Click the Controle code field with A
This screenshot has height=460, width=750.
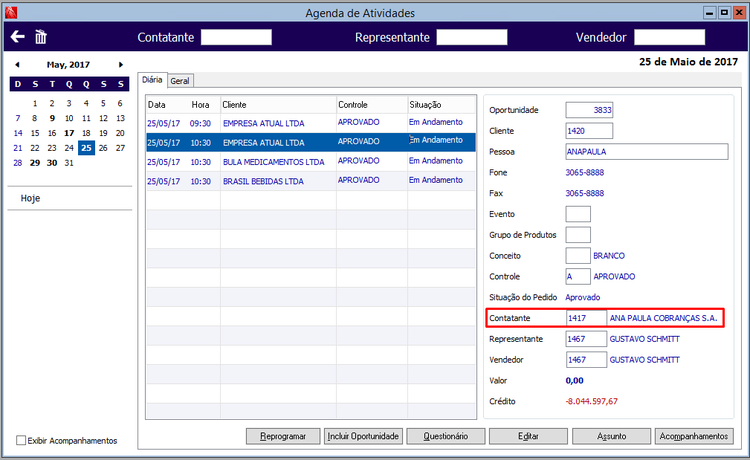(578, 276)
